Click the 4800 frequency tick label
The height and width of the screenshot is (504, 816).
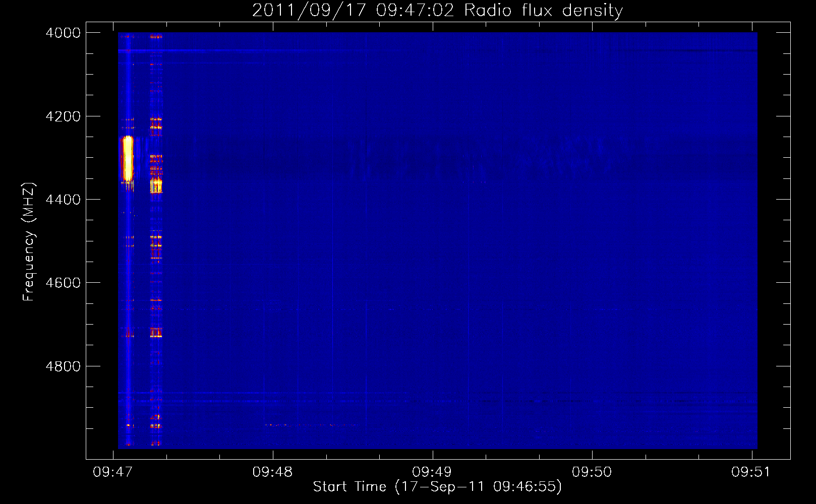[x=63, y=366]
